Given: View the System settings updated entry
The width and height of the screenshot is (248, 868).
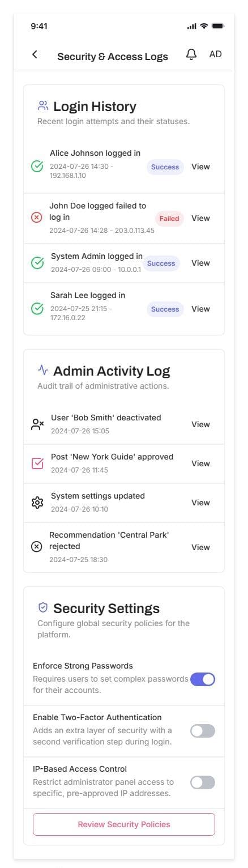Looking at the screenshot, I should tap(200, 503).
